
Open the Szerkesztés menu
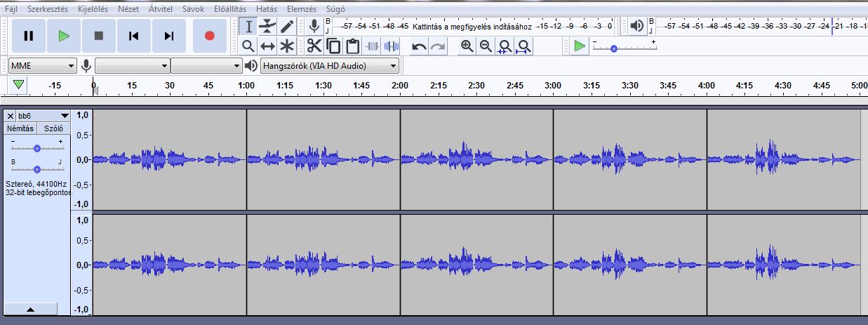46,9
